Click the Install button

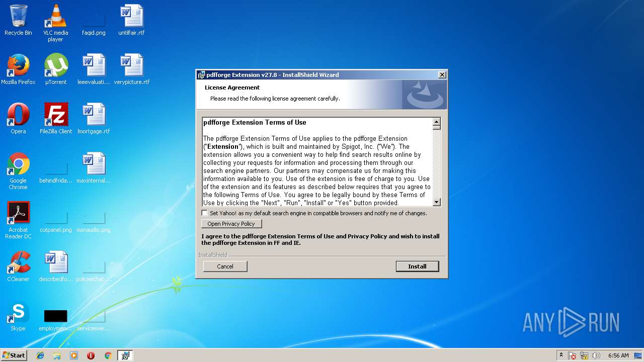click(x=417, y=266)
